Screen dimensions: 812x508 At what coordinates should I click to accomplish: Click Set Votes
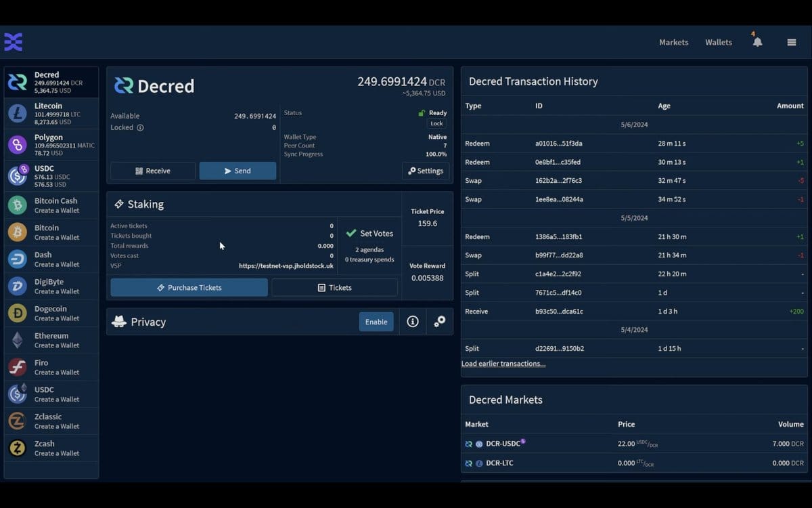(369, 233)
